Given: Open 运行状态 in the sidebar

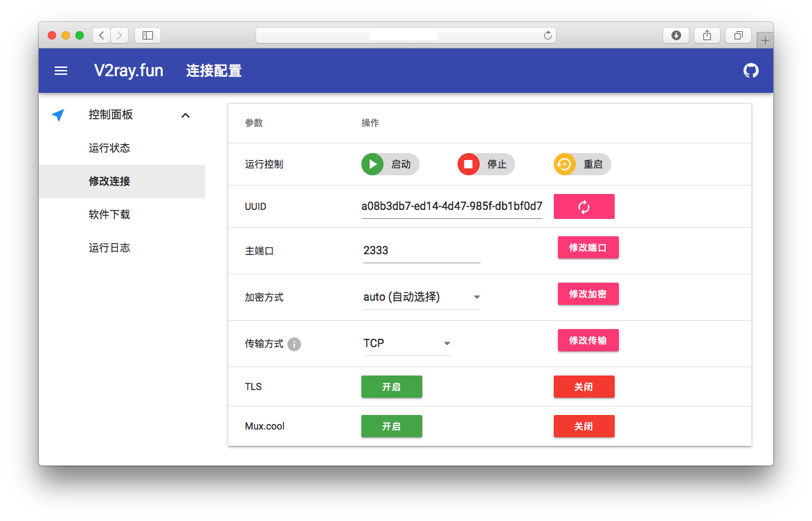Looking at the screenshot, I should click(109, 148).
